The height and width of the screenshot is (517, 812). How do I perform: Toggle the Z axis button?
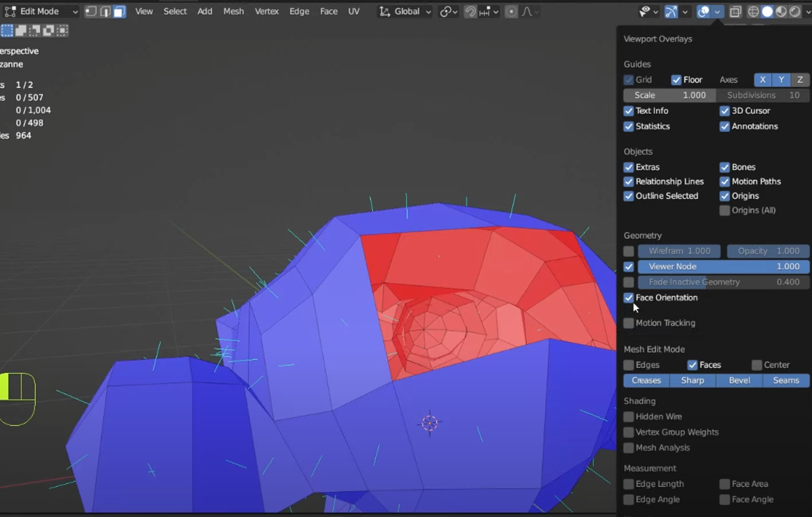pyautogui.click(x=800, y=80)
